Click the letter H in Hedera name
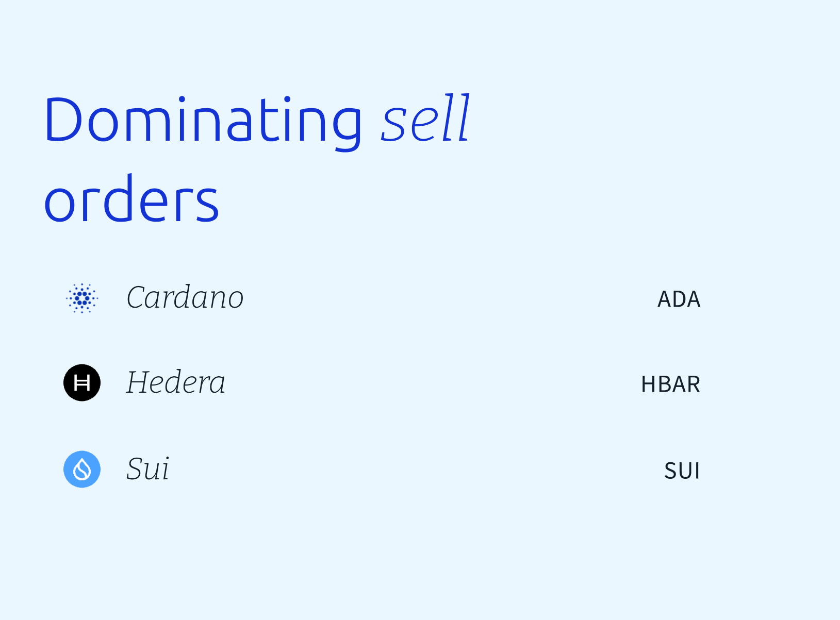This screenshot has height=620, width=840. (141, 382)
